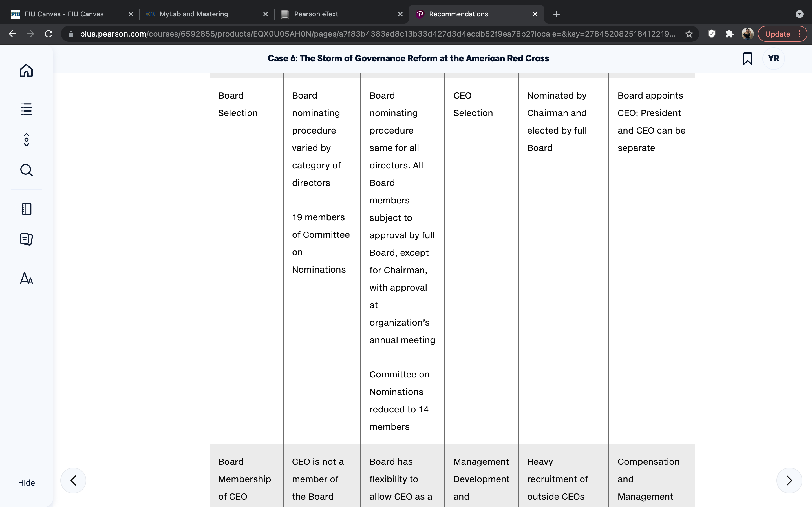The width and height of the screenshot is (812, 507).
Task: Hide the sidebar with Hide button
Action: [26, 482]
